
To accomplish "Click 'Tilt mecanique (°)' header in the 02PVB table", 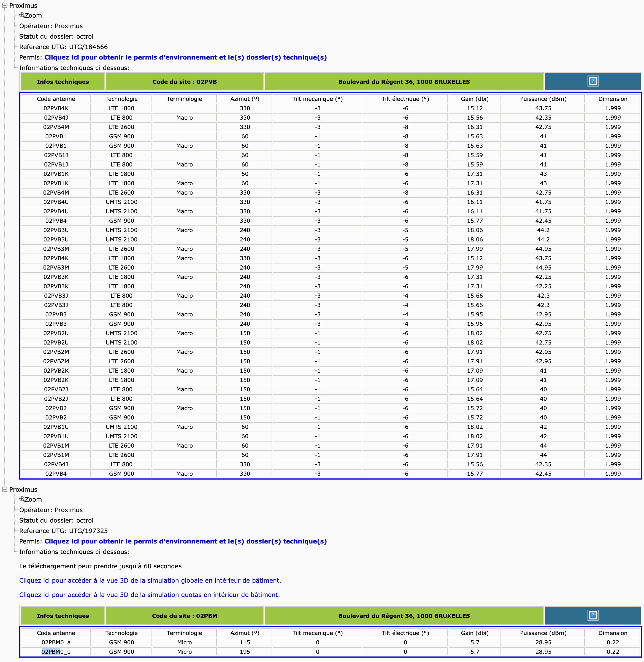I will click(318, 99).
